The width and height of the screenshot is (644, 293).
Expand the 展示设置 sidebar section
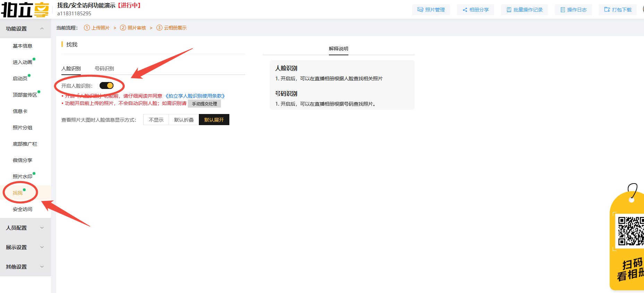pyautogui.click(x=42, y=247)
